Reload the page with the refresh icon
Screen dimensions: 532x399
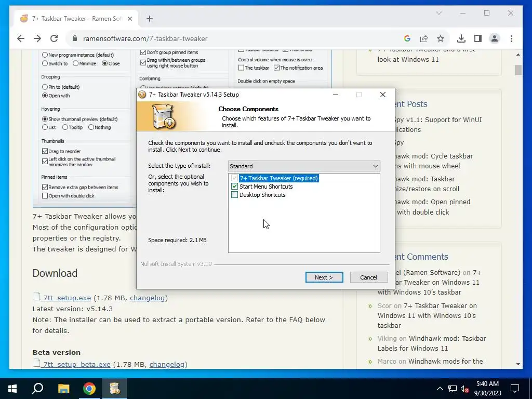(54, 38)
